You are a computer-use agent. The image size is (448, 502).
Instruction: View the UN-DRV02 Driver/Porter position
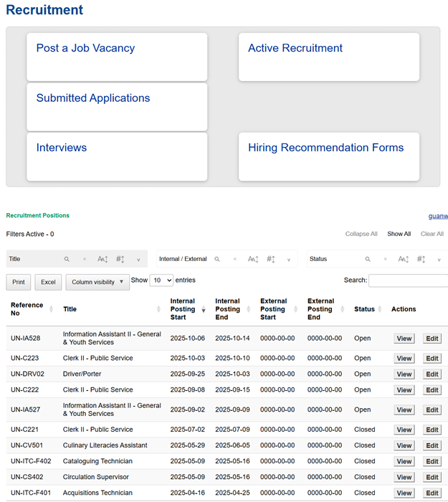pos(404,374)
